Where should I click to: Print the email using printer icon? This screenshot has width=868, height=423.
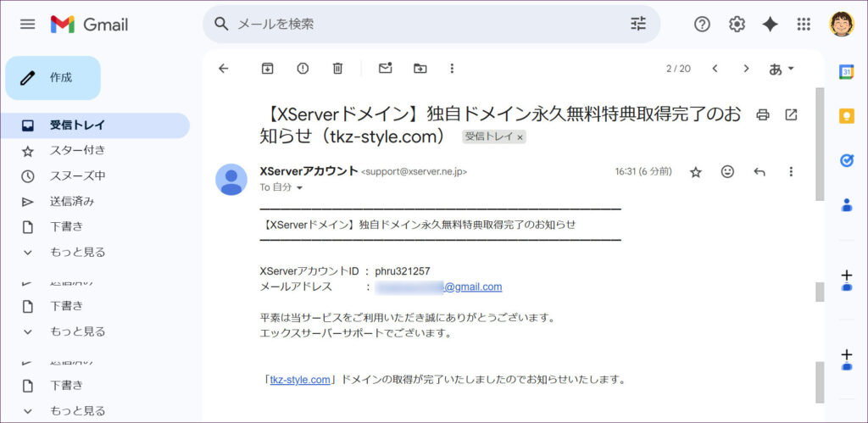click(763, 114)
